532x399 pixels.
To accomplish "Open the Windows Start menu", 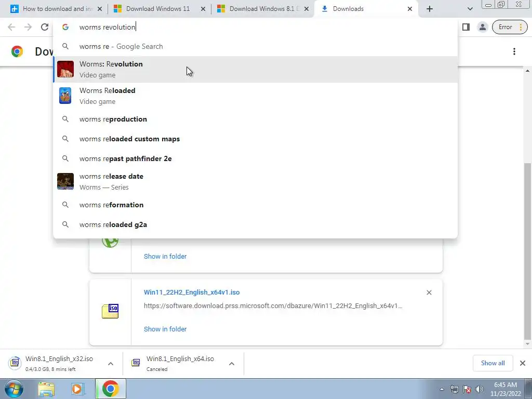I will [x=14, y=389].
